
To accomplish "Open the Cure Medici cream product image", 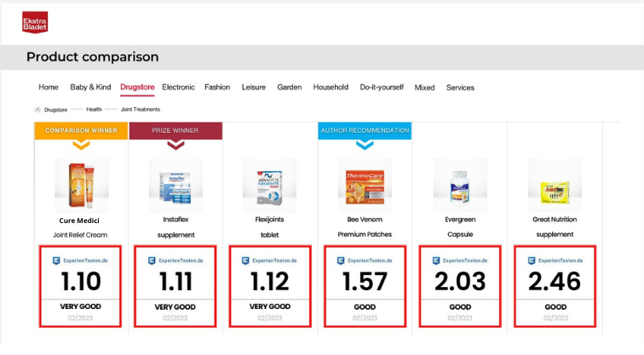I will tap(82, 186).
